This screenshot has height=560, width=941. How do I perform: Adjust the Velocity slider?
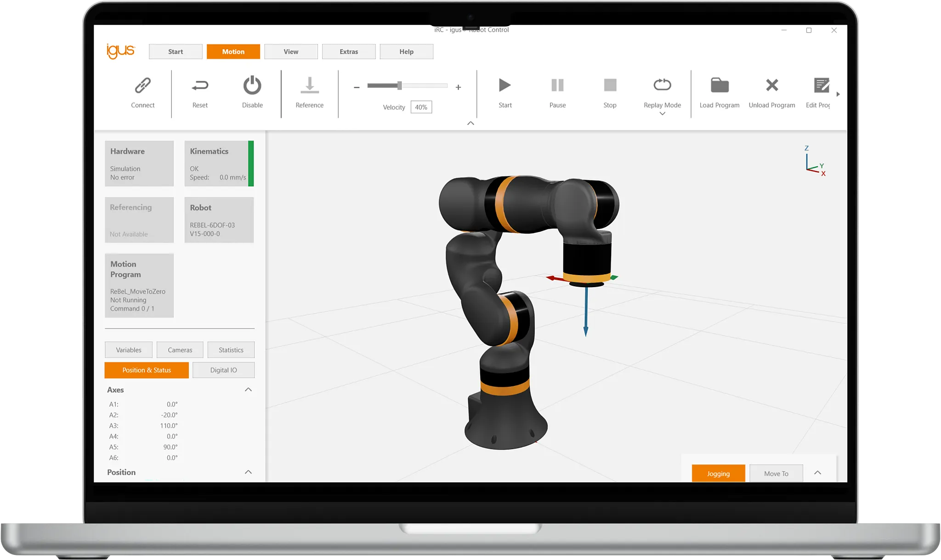[399, 85]
